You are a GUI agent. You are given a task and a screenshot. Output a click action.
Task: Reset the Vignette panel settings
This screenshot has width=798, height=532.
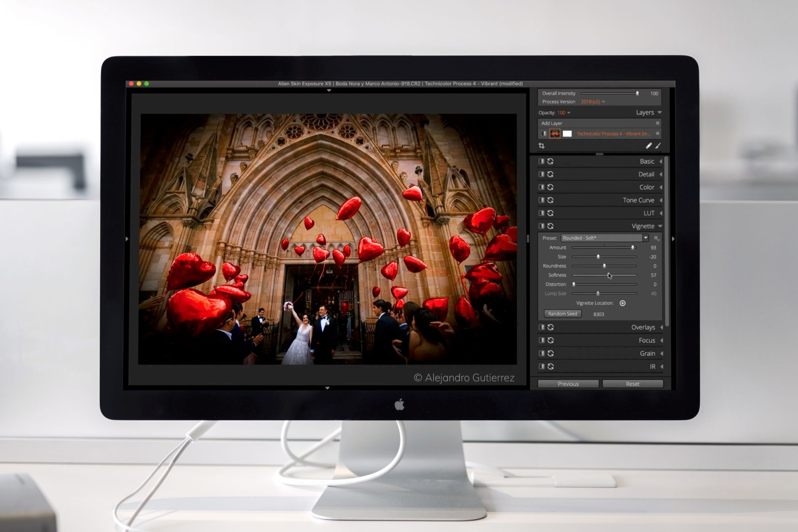click(x=550, y=226)
